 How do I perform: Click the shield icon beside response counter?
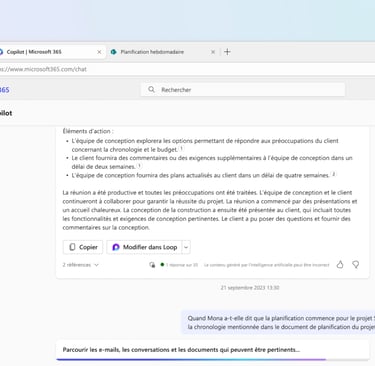(x=152, y=265)
